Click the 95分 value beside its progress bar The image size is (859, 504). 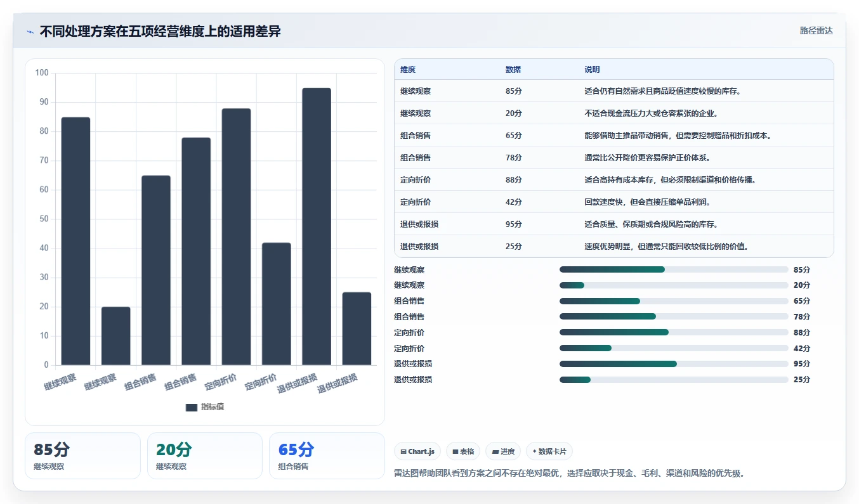[x=802, y=364]
